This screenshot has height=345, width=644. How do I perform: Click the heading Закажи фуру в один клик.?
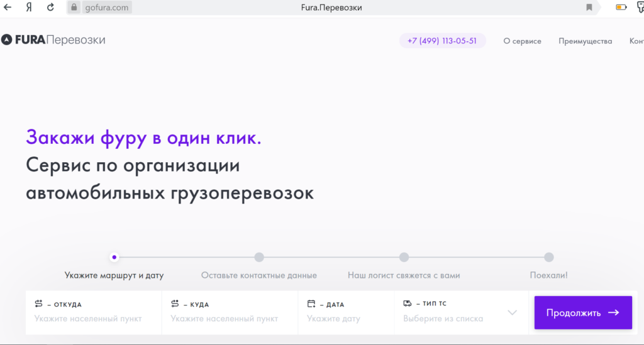pos(143,138)
